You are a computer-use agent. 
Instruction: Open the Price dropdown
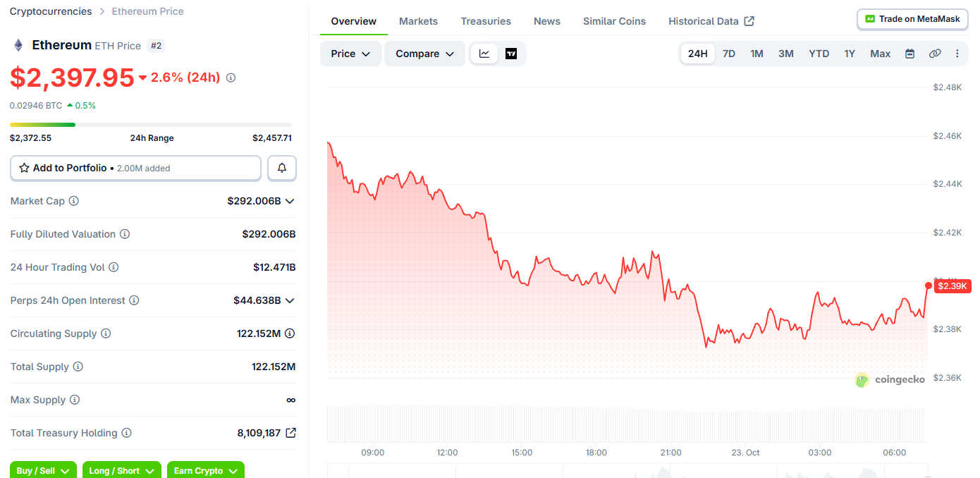tap(350, 54)
